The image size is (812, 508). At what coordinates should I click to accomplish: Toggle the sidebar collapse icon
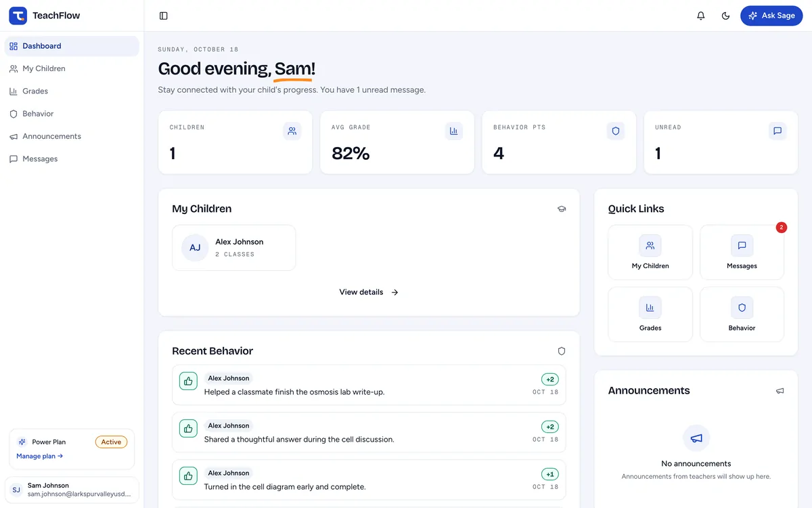click(164, 16)
